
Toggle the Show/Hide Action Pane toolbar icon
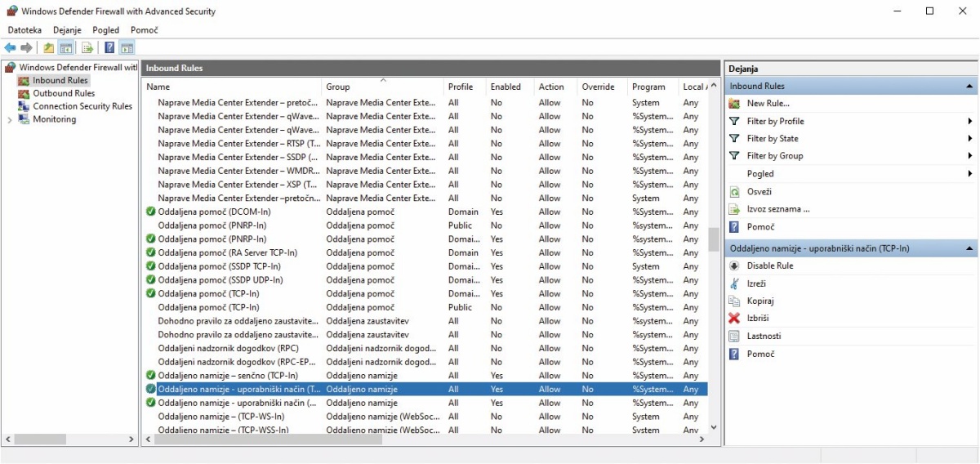(127, 47)
